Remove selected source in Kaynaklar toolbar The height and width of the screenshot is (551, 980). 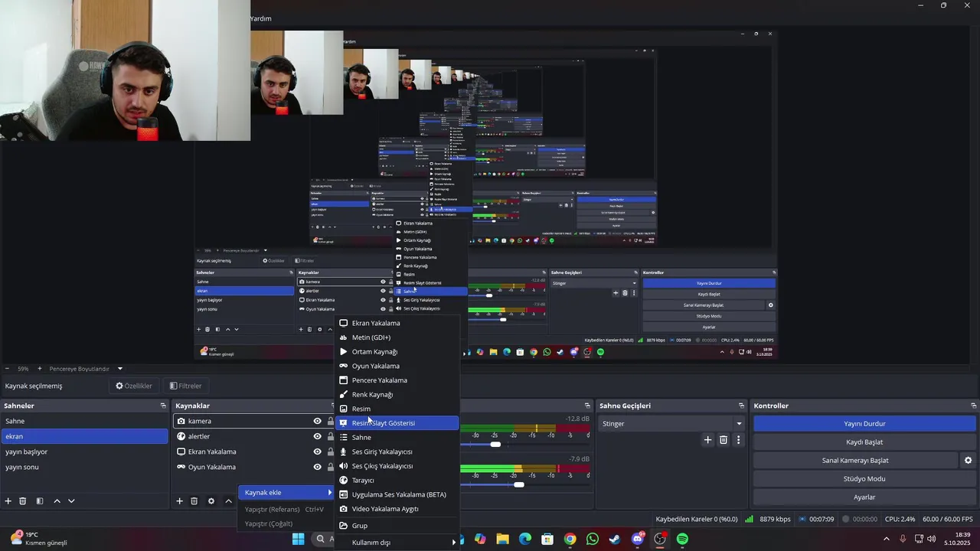pos(194,501)
